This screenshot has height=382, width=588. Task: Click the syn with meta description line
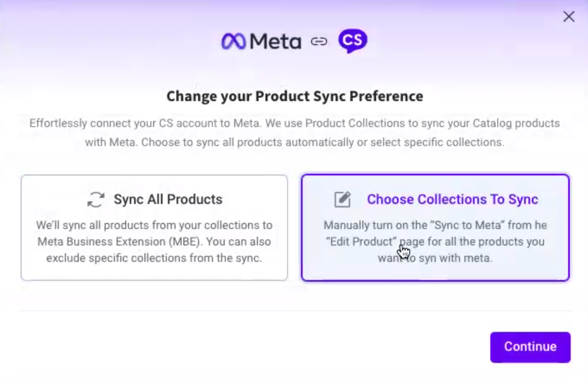[435, 258]
